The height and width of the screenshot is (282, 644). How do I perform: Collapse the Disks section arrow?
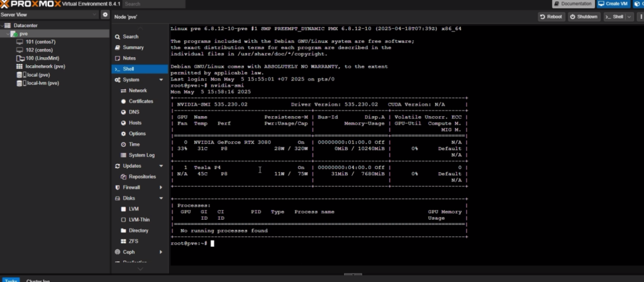[161, 198]
